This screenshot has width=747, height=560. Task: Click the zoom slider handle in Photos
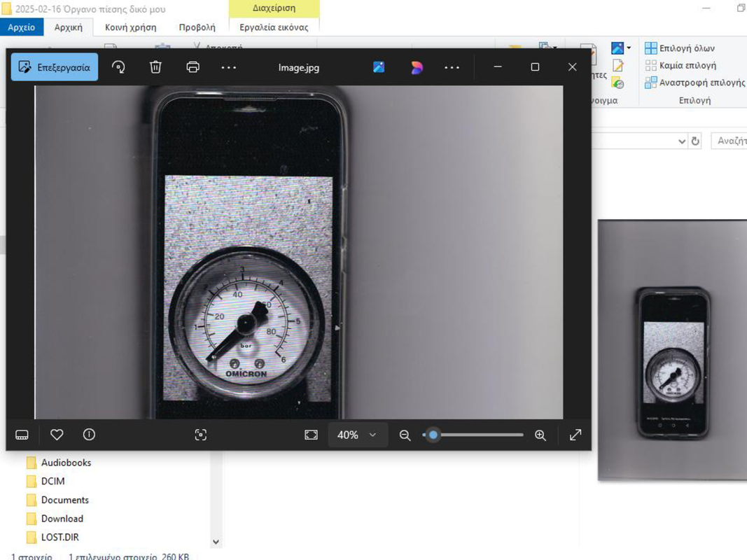tap(433, 435)
